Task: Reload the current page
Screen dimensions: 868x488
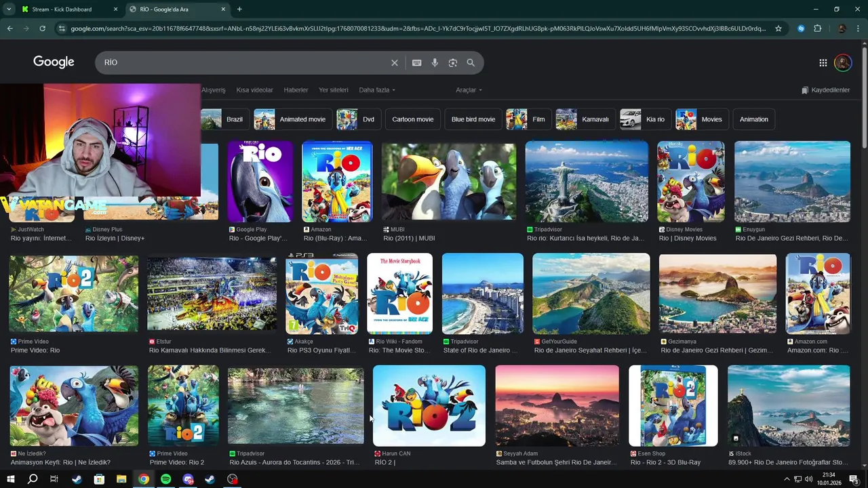Action: click(42, 28)
